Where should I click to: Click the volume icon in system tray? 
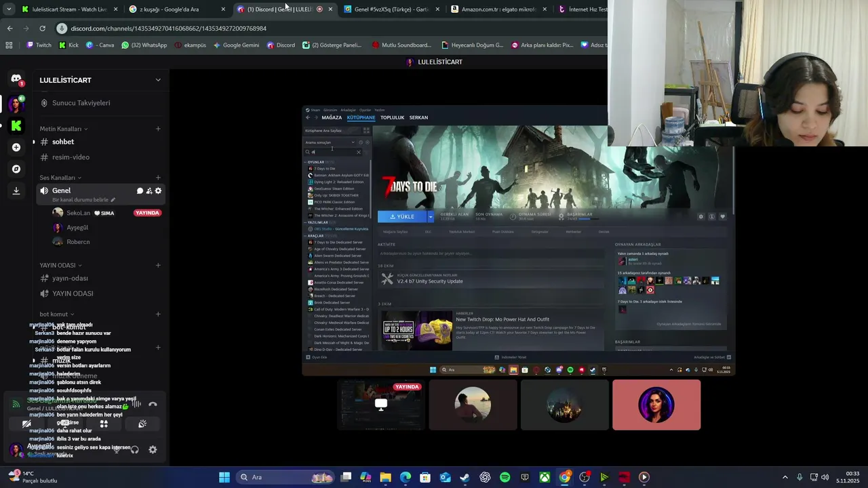click(825, 477)
